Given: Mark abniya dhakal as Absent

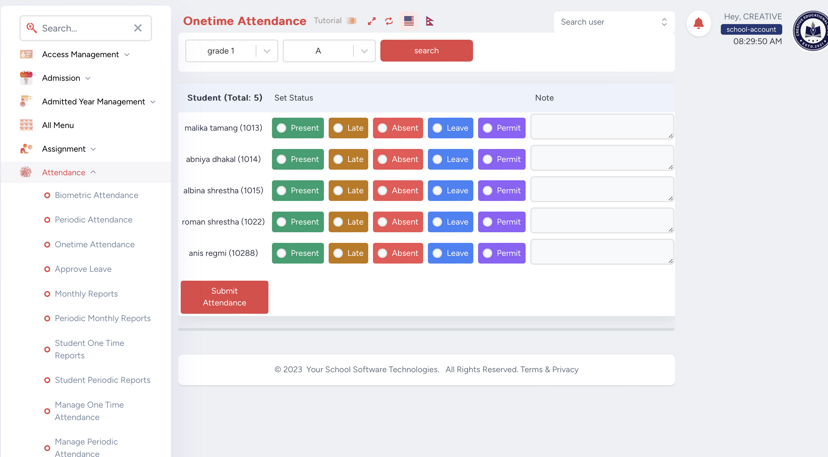Looking at the screenshot, I should pos(398,159).
